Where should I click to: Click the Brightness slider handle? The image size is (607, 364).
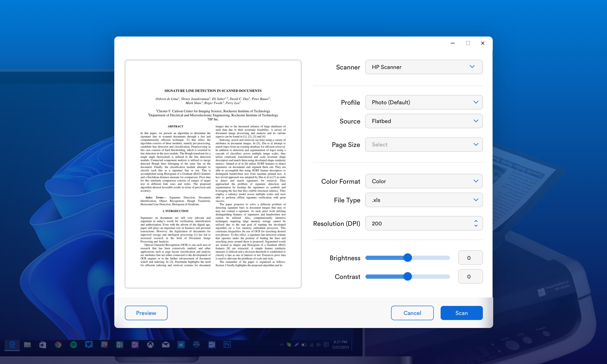tap(408, 258)
